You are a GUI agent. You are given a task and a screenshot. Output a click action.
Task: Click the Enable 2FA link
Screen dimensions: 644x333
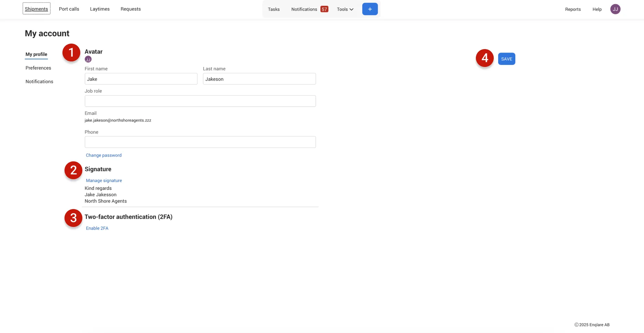click(x=97, y=228)
